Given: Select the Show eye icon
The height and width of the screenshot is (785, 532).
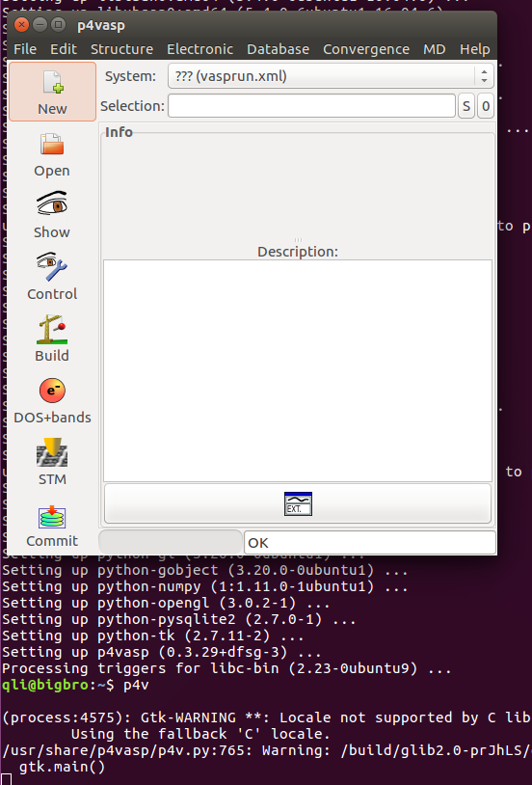Looking at the screenshot, I should [x=52, y=215].
